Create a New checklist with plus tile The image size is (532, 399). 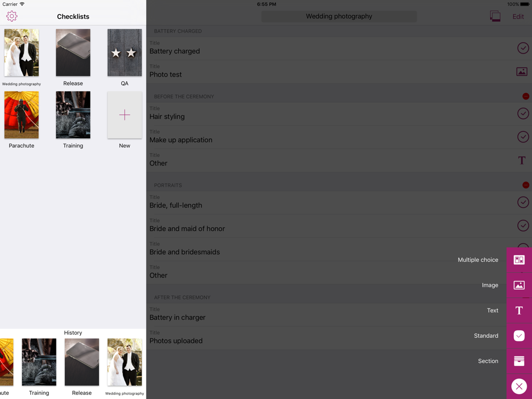pyautogui.click(x=124, y=115)
